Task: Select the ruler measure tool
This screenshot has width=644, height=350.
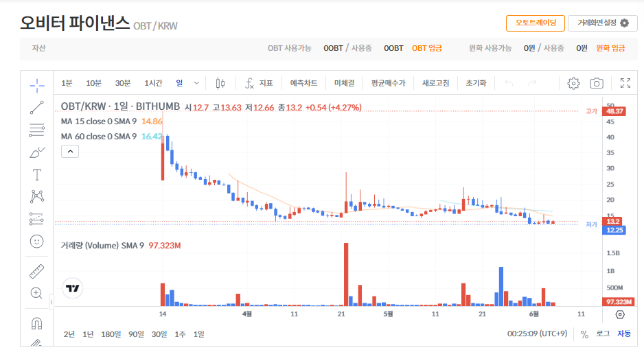Action: click(37, 271)
